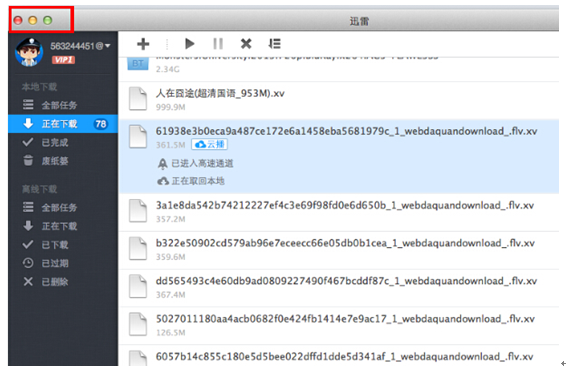
Task: Click rocket icon beside 已进入高速通道
Action: coord(163,164)
